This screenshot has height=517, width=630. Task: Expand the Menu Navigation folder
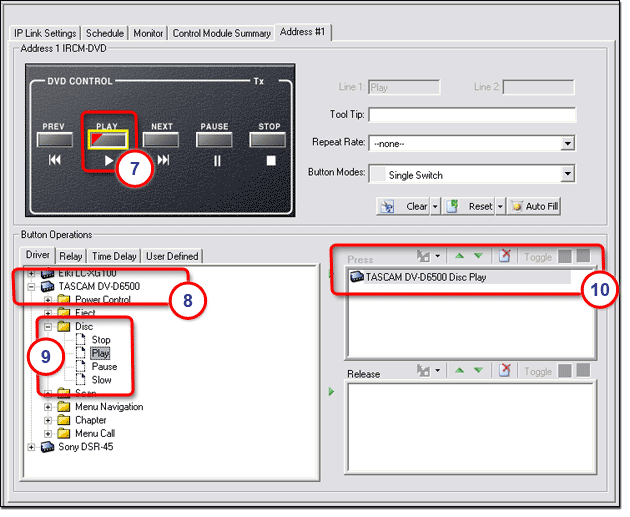[49, 407]
